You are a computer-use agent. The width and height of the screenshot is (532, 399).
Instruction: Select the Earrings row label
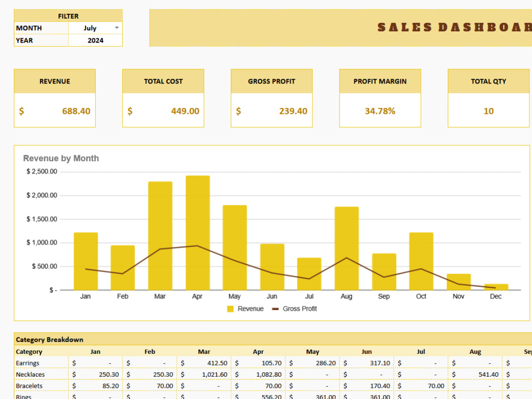(28, 363)
